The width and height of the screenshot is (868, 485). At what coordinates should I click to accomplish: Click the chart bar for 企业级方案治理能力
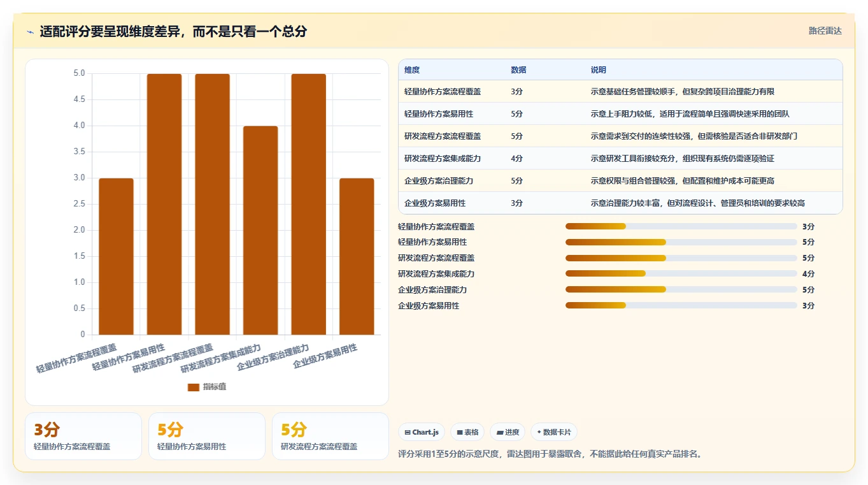(x=309, y=204)
